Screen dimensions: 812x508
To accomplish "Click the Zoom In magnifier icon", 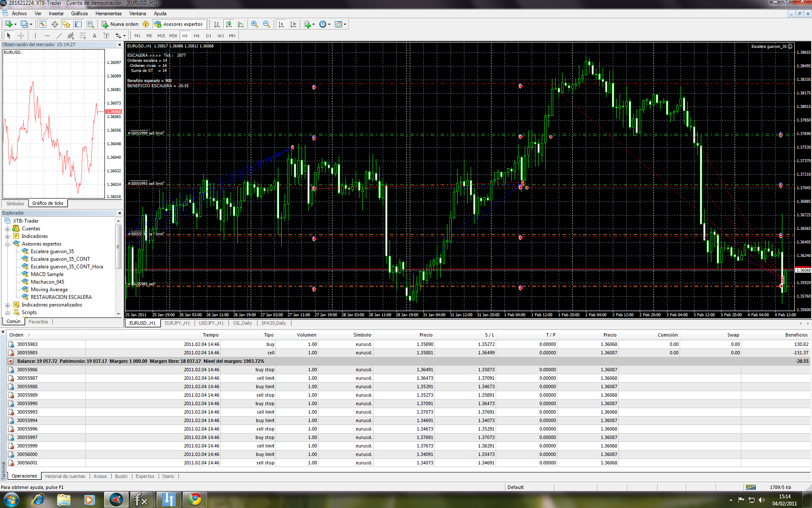I will [x=254, y=24].
